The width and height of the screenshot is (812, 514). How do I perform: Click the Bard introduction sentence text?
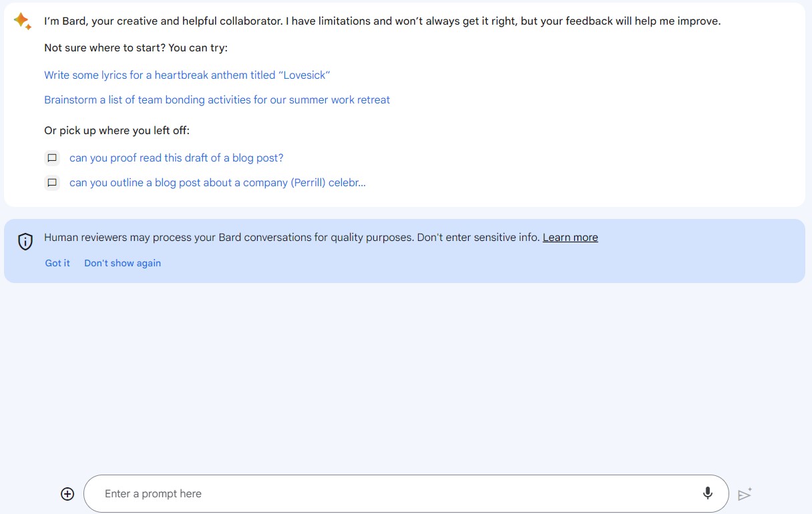383,21
